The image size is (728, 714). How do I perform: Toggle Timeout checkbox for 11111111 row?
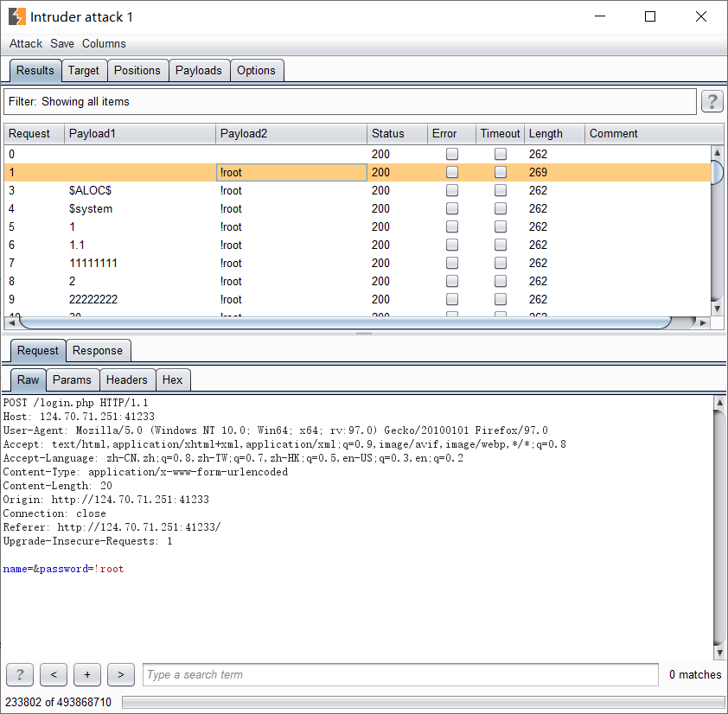point(501,263)
